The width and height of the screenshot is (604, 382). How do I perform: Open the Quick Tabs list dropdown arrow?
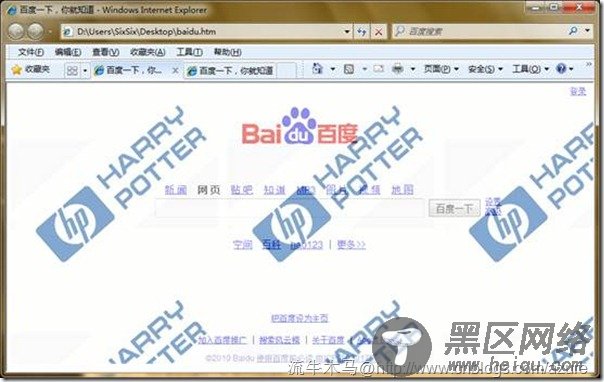(85, 71)
